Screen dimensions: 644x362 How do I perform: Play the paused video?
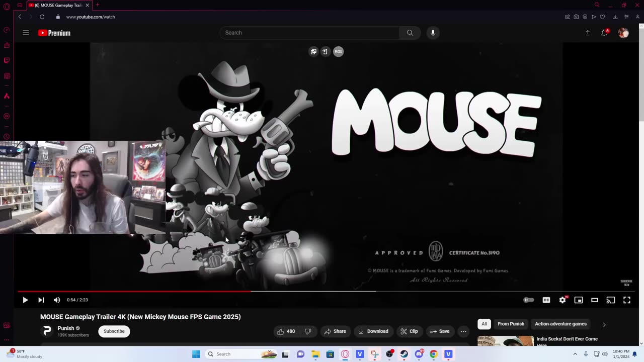click(x=25, y=300)
